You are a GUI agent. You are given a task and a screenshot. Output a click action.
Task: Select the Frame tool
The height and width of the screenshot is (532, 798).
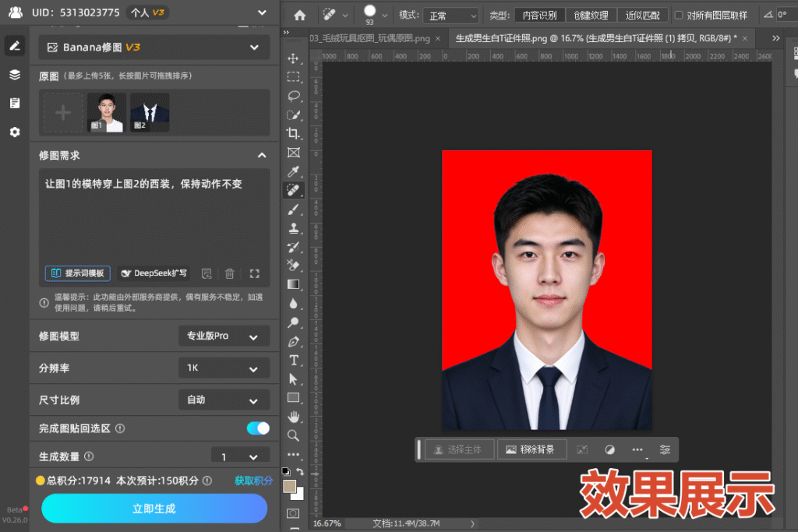click(x=293, y=153)
